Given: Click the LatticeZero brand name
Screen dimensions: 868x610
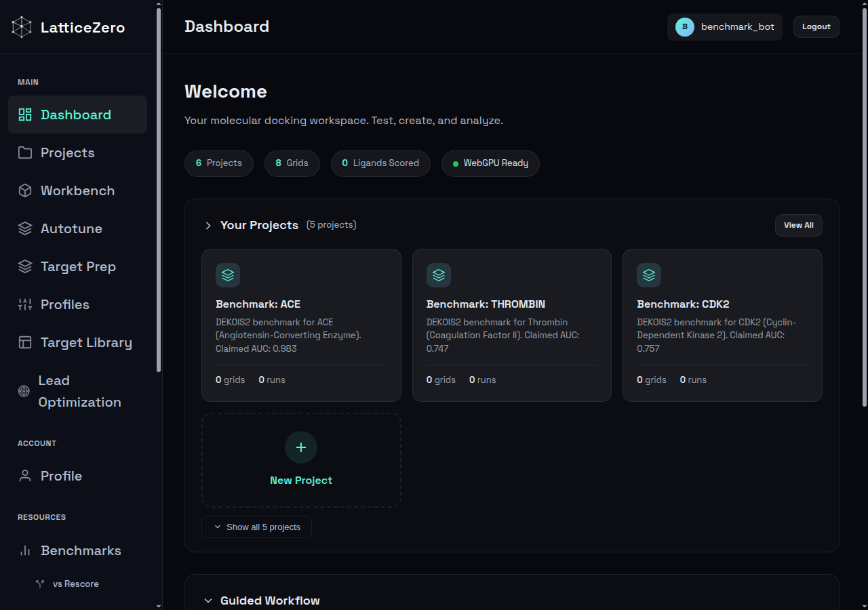Looking at the screenshot, I should (83, 27).
